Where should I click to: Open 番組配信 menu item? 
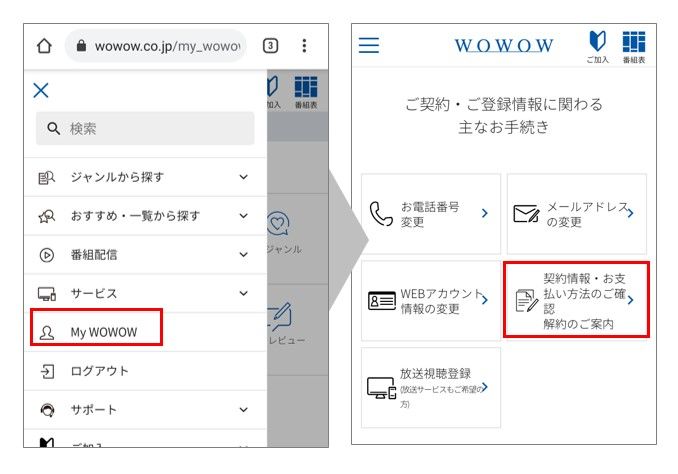coord(145,255)
